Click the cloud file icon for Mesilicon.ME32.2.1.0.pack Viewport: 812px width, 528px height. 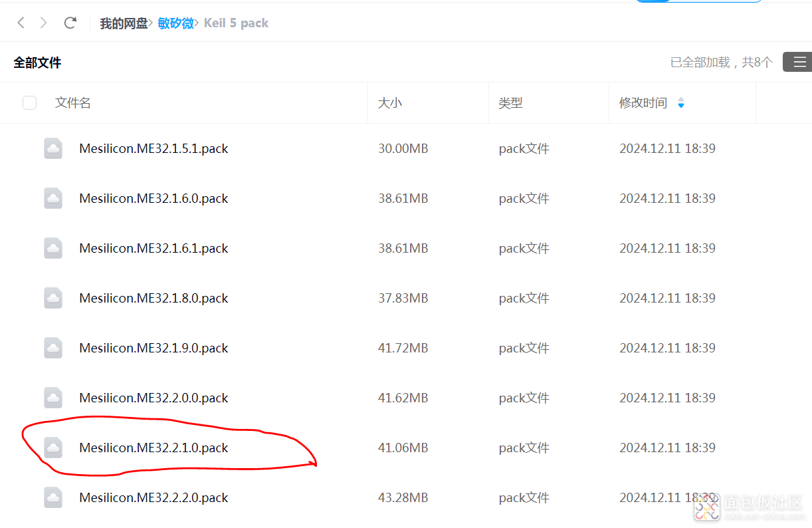click(x=53, y=448)
